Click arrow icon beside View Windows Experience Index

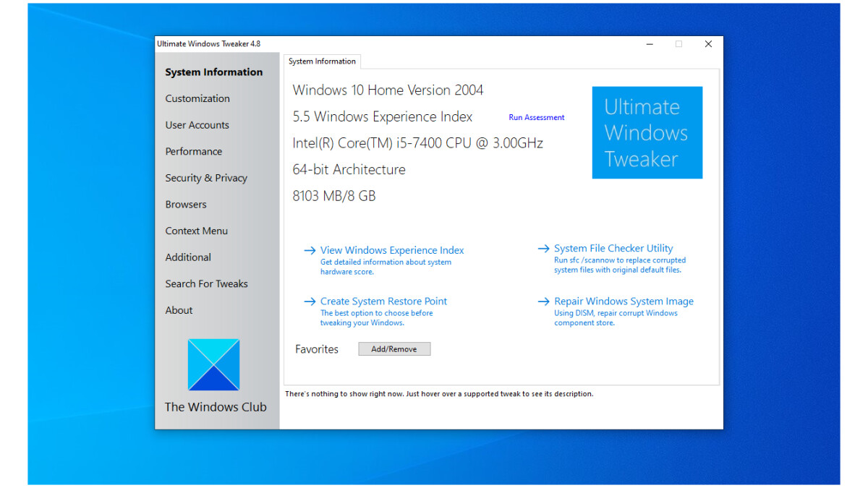click(x=310, y=250)
